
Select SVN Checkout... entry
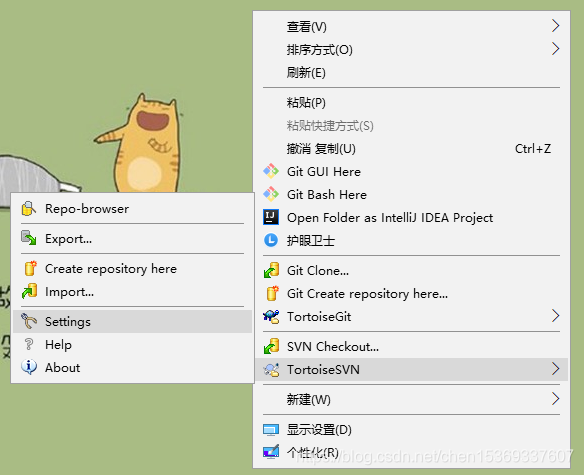[411, 346]
